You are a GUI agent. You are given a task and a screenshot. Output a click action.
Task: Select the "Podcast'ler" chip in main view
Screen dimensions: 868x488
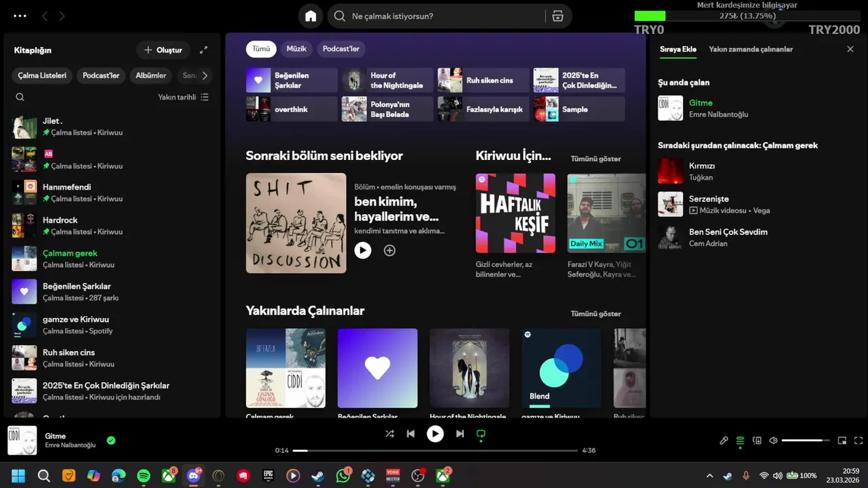(341, 49)
